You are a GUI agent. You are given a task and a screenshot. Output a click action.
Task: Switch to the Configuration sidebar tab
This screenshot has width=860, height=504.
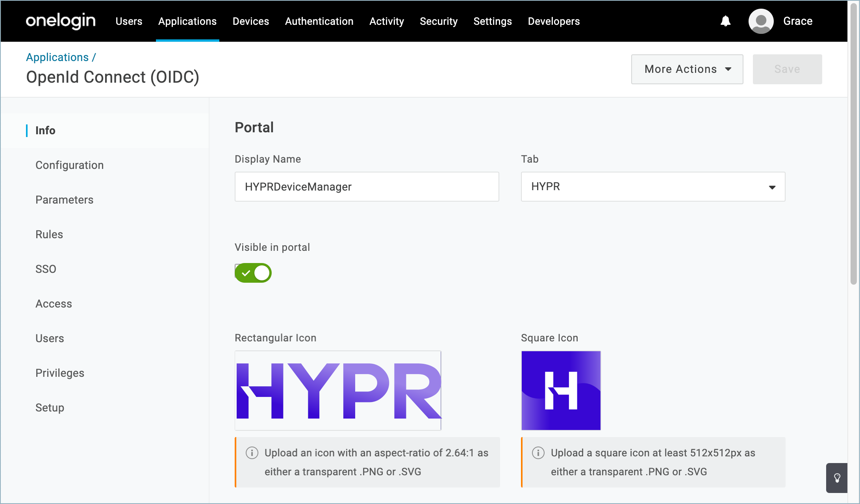pos(70,165)
